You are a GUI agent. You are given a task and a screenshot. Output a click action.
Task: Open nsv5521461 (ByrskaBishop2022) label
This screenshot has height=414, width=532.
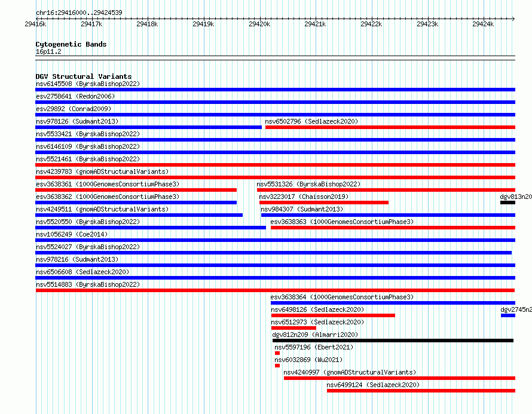pyautogui.click(x=88, y=159)
